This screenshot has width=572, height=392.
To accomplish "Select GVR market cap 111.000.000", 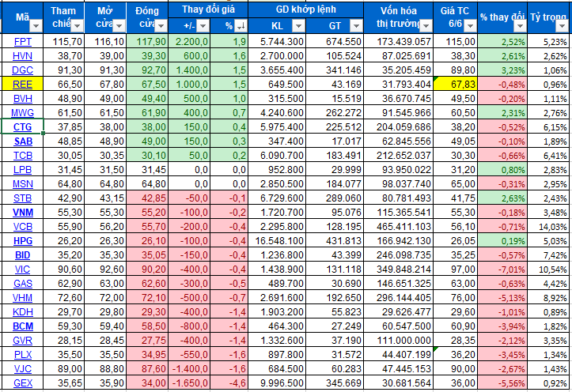I will [x=399, y=341].
